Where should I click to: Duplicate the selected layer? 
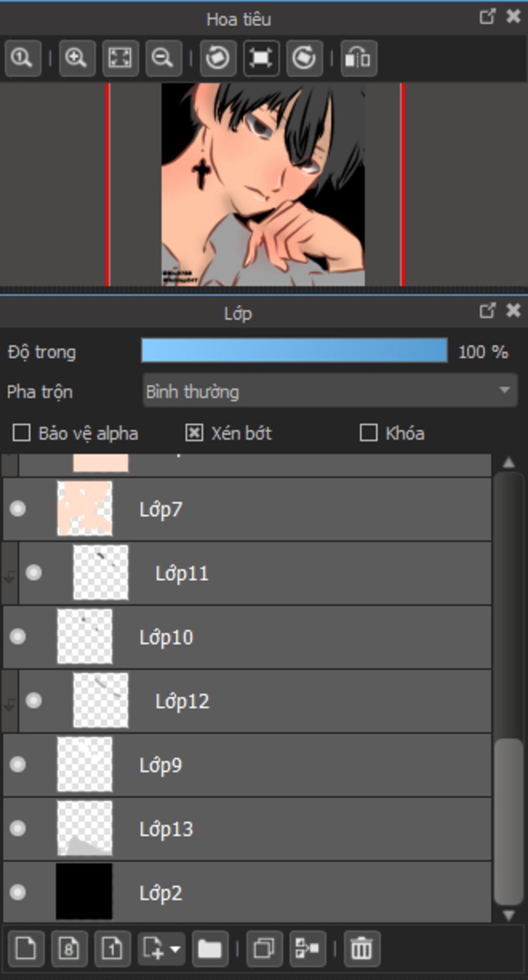click(264, 948)
